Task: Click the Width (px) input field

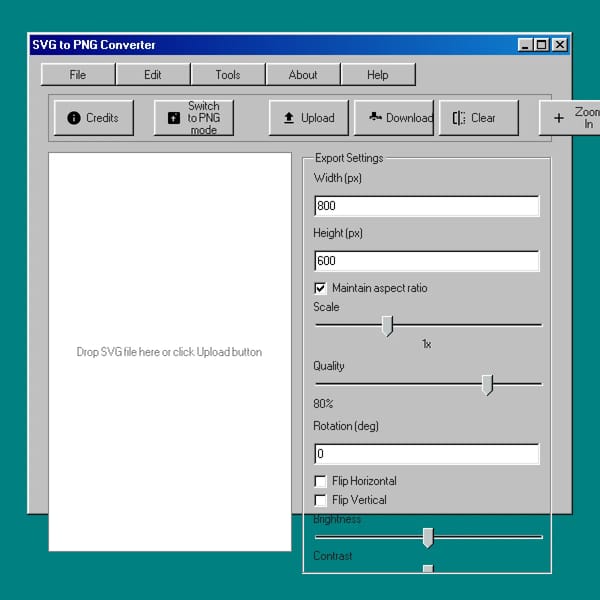Action: (427, 206)
